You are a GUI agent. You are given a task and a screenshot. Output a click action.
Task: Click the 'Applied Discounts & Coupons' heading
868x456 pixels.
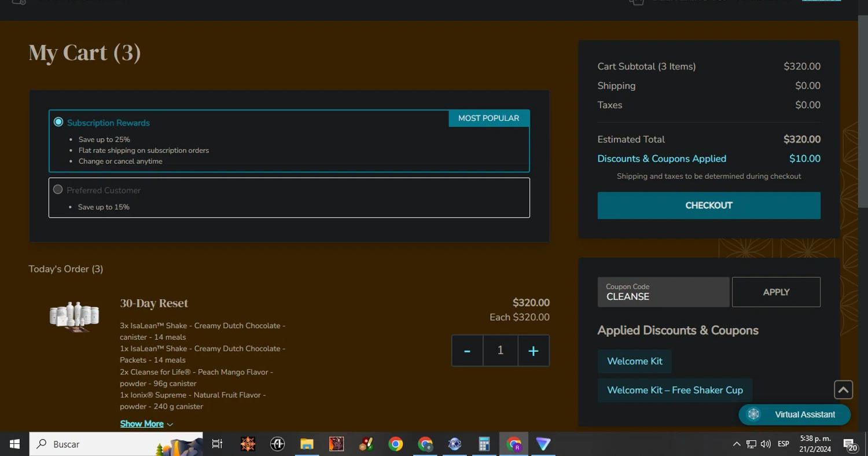tap(678, 330)
